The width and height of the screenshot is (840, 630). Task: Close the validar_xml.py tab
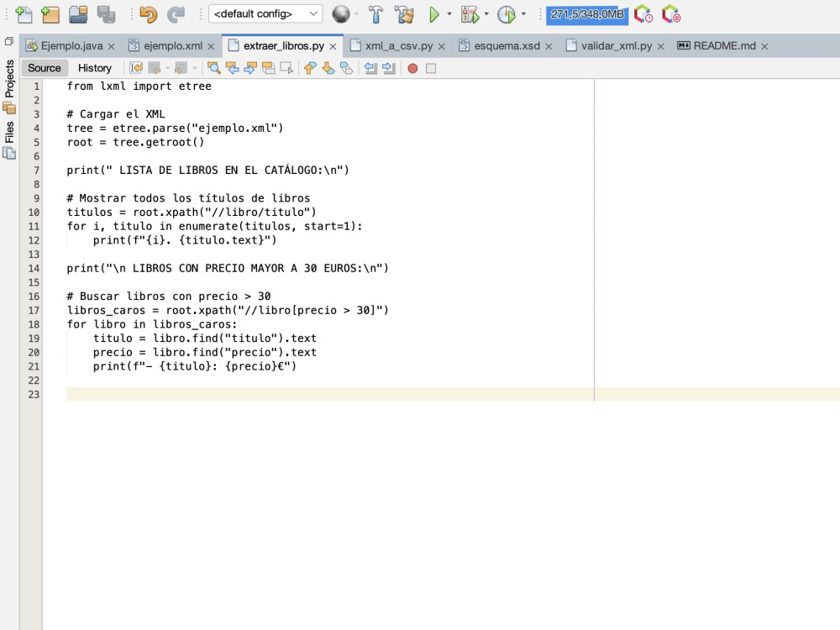(x=660, y=46)
